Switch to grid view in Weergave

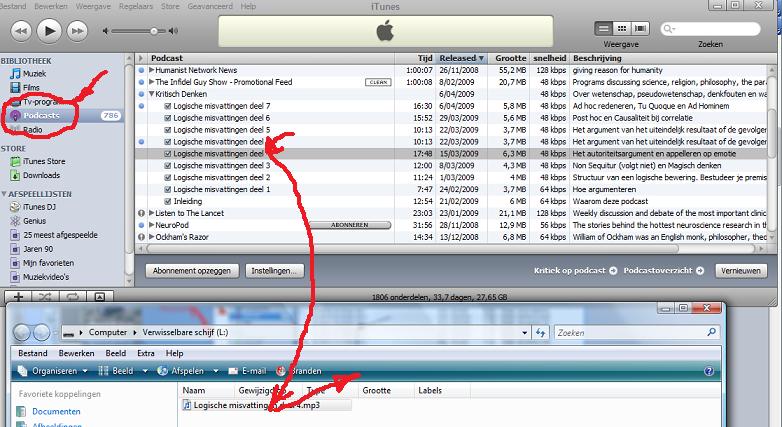(621, 28)
